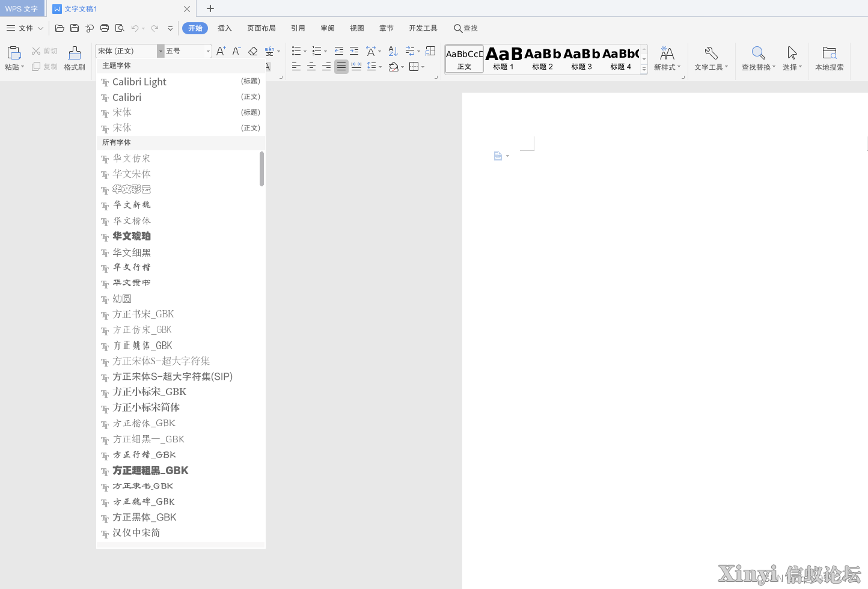Increase font size with A+ icon
Image resolution: width=868 pixels, height=589 pixels.
[221, 51]
